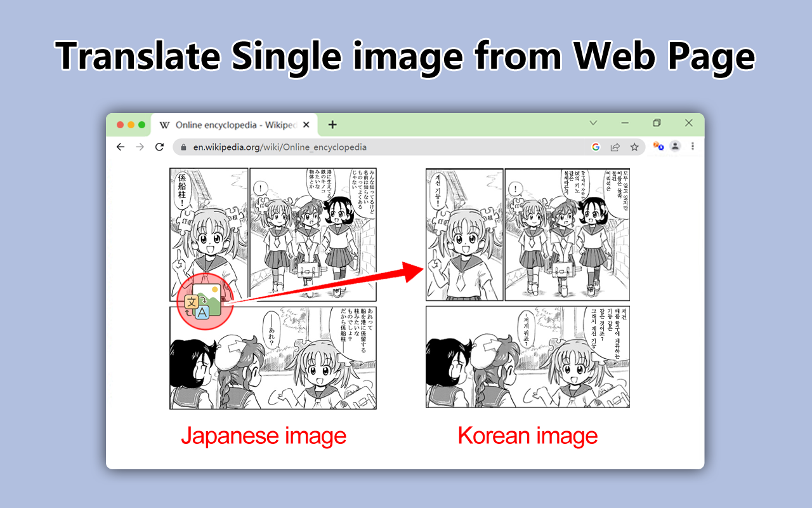Close the Wikipedia tab with its X
This screenshot has height=508, width=812.
pos(306,124)
